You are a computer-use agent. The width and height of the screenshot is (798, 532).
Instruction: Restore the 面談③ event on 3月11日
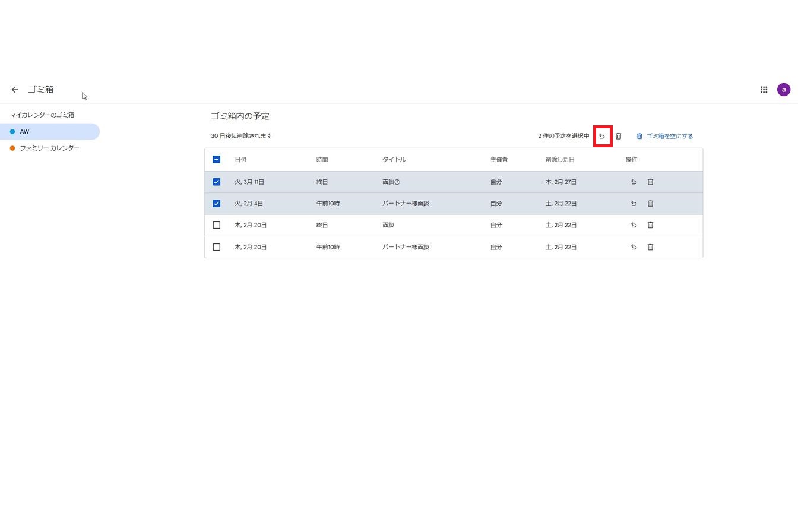point(634,182)
